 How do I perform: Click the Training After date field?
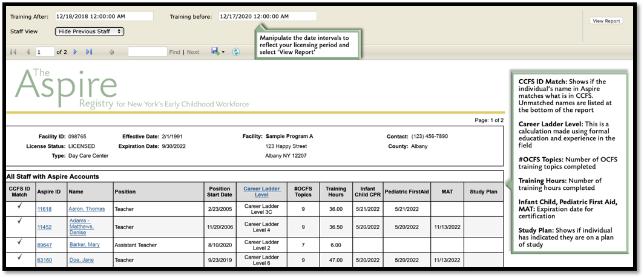coord(103,16)
